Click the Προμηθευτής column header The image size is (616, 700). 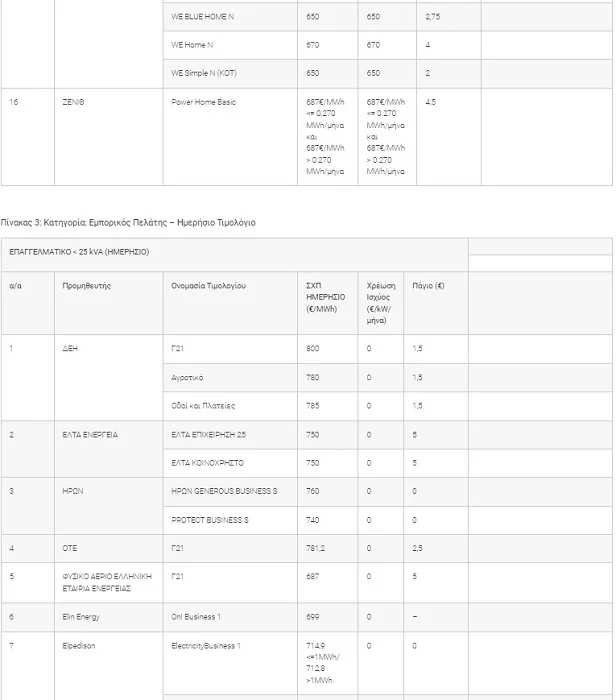point(86,286)
